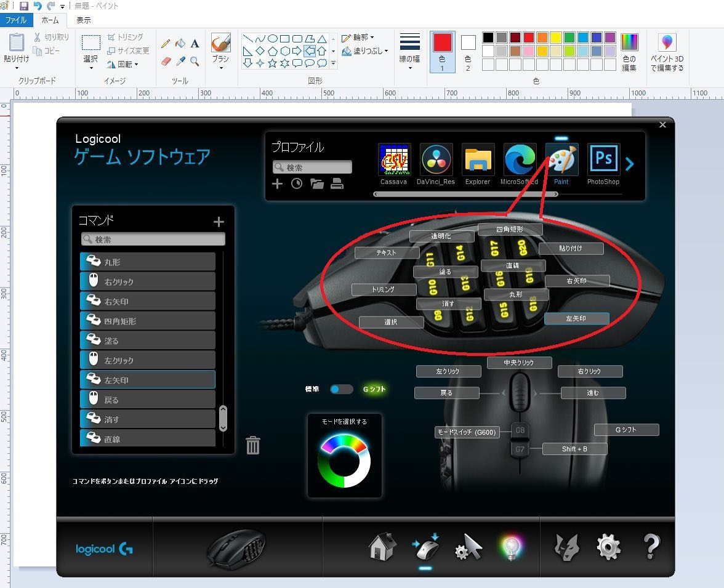The image size is (724, 588).
Task: Switch to the ホーム ribbon tab
Action: pos(50,20)
